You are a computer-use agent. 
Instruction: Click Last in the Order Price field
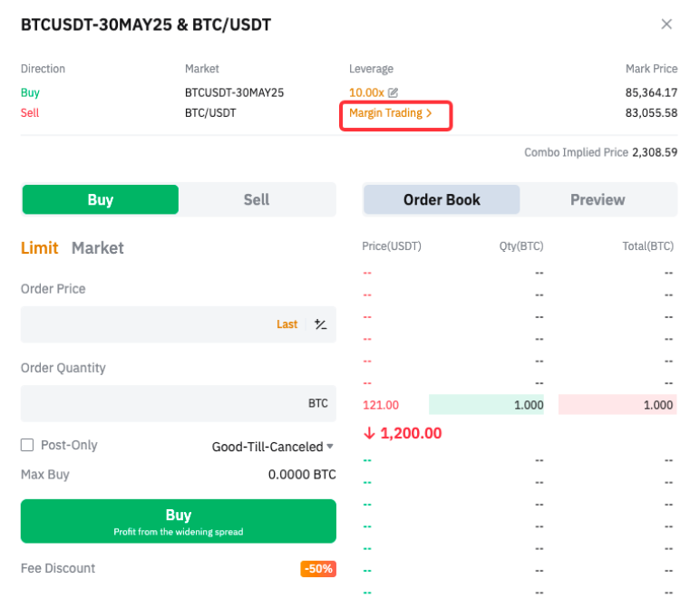(x=287, y=324)
